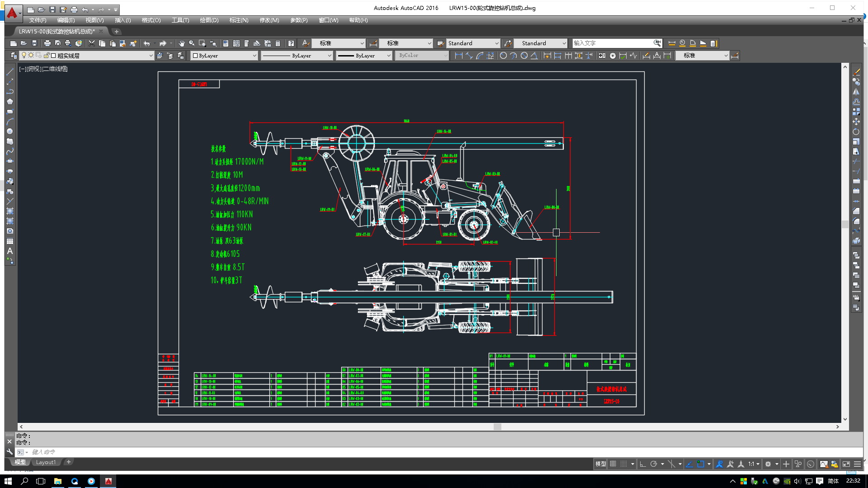Open the Layer Properties Manager icon

(14, 56)
